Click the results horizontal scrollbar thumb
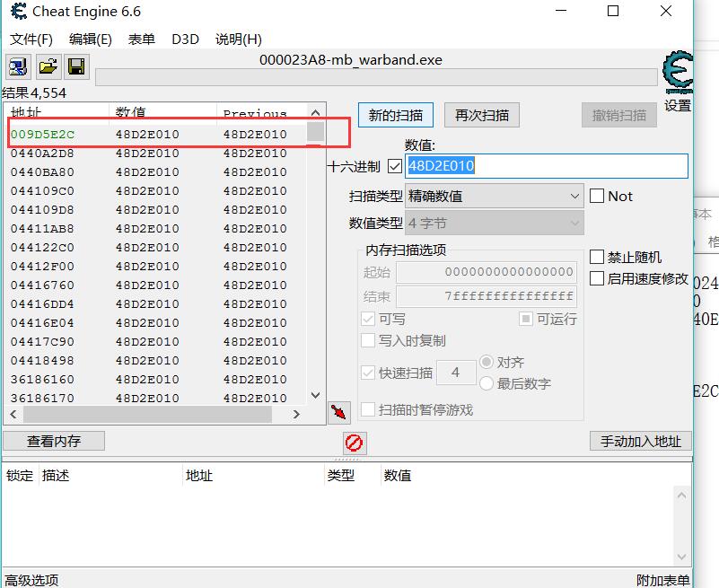Viewport: 719px width, 588px height. [147, 415]
